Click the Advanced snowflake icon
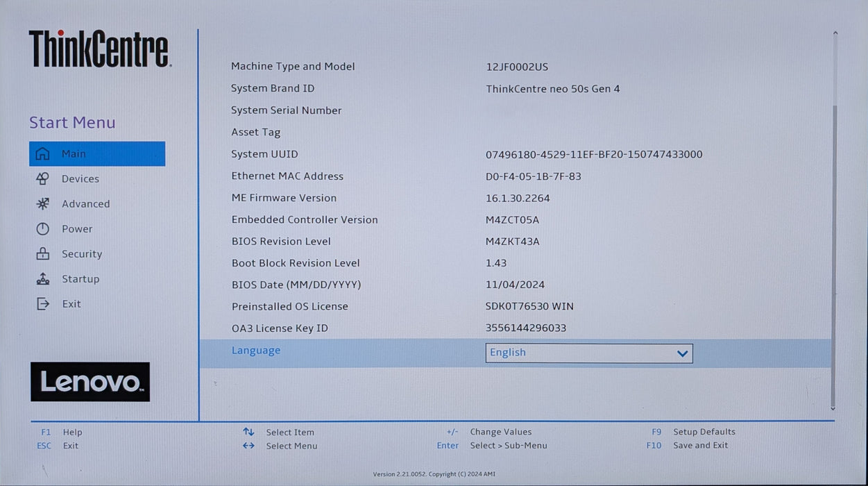868x486 pixels. [x=43, y=204]
